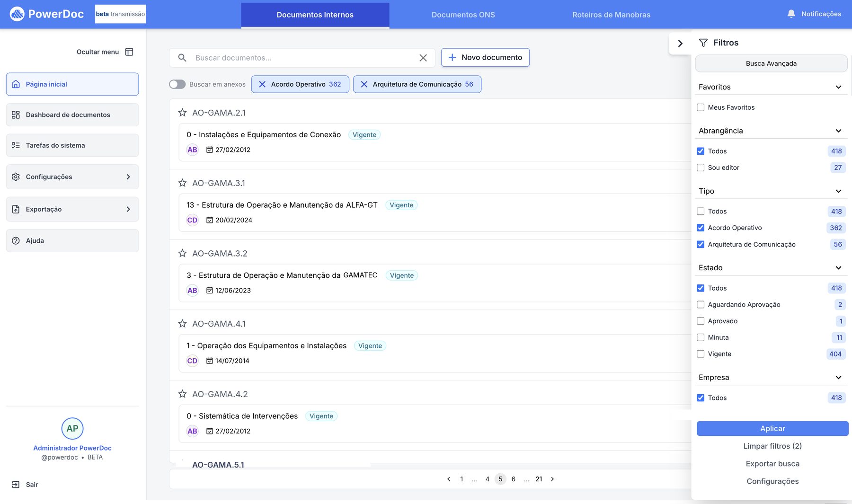The height and width of the screenshot is (504, 852).
Task: Click the search magnifier icon
Action: click(182, 58)
